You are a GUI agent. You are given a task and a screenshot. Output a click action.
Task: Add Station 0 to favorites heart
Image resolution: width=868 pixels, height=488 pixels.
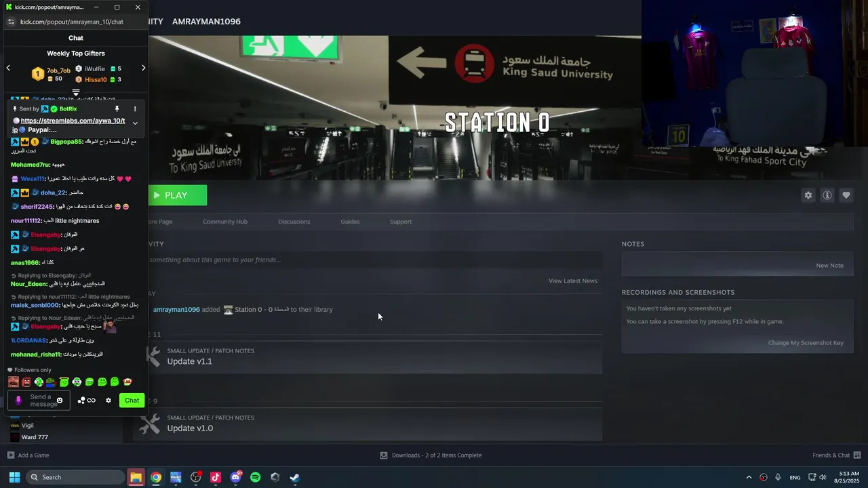[846, 195]
